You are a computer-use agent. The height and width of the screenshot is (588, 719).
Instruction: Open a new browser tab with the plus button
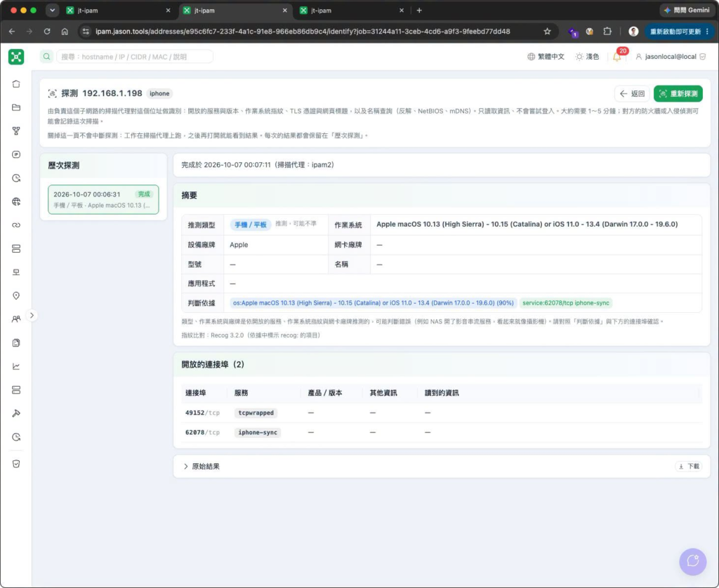419,10
